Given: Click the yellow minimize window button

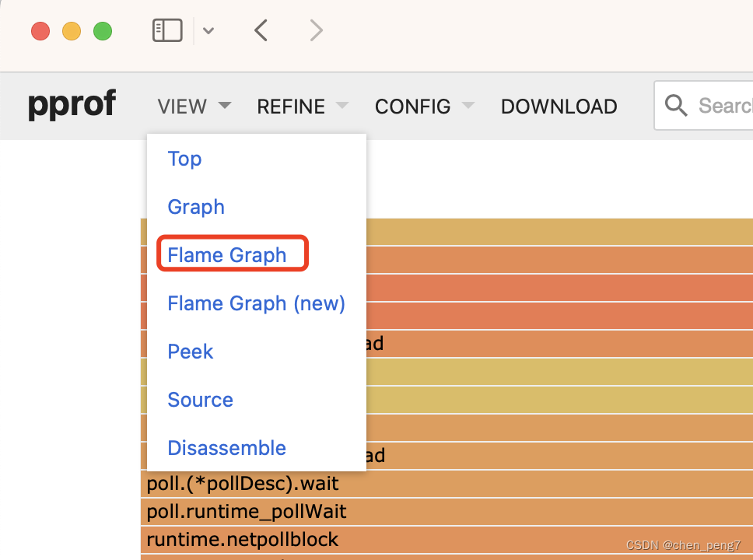Looking at the screenshot, I should [72, 31].
